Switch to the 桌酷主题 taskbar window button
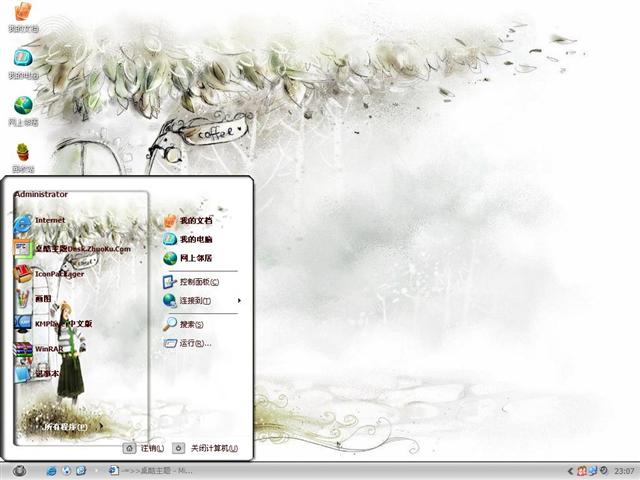 151,471
